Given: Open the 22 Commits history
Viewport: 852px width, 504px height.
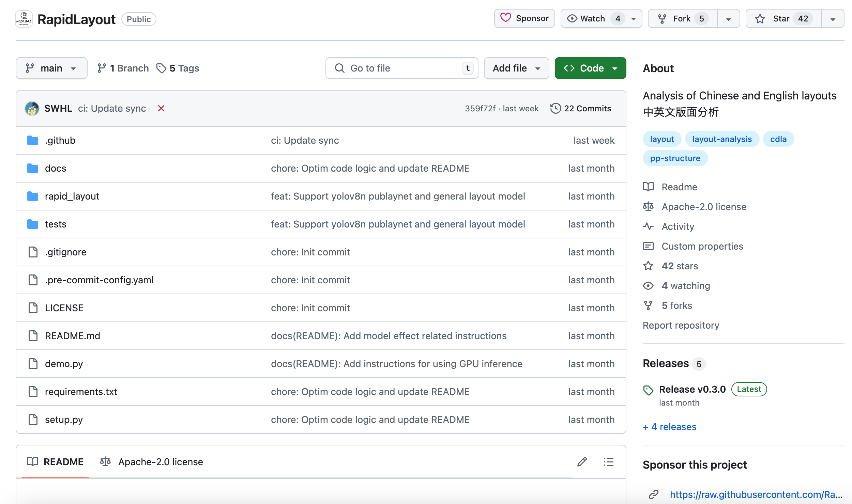Looking at the screenshot, I should coord(581,108).
